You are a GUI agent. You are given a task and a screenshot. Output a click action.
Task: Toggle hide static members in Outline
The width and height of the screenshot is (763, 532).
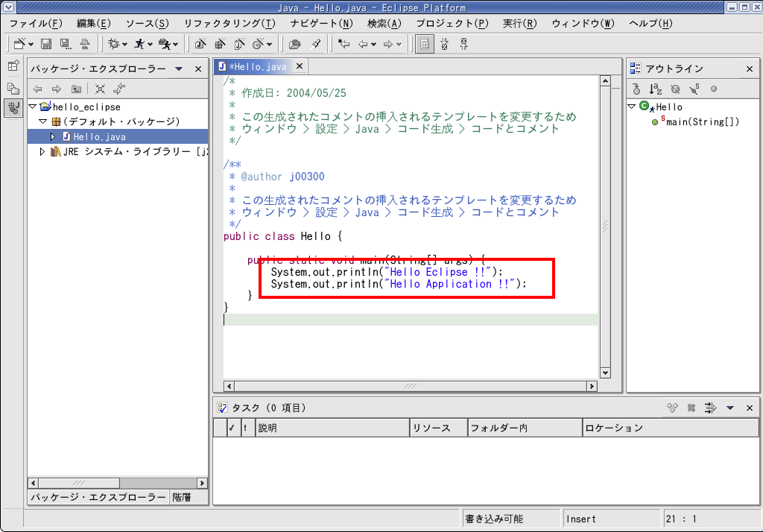tap(694, 89)
